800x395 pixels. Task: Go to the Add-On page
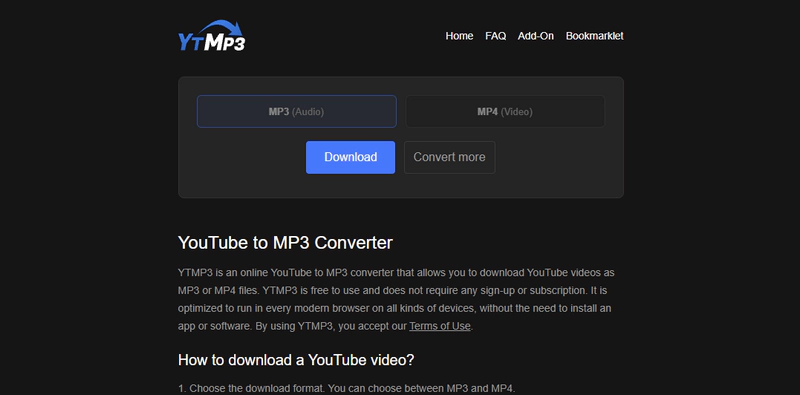536,36
